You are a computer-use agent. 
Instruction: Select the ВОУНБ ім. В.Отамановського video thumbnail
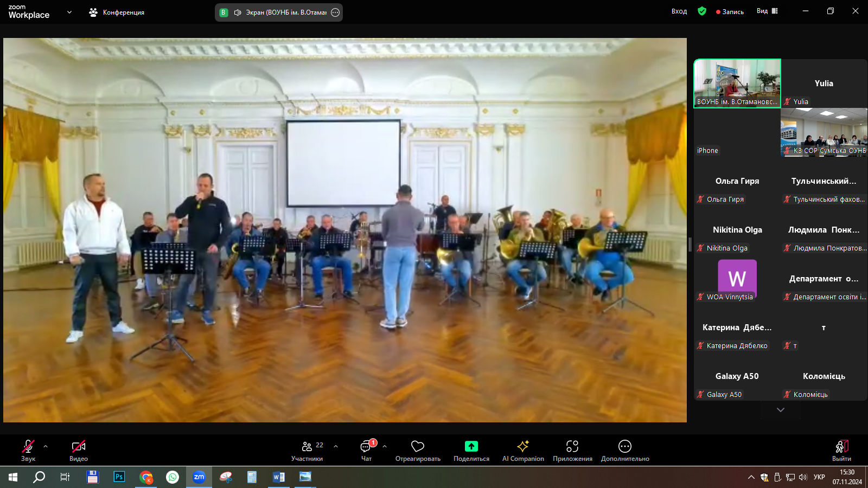pos(737,84)
